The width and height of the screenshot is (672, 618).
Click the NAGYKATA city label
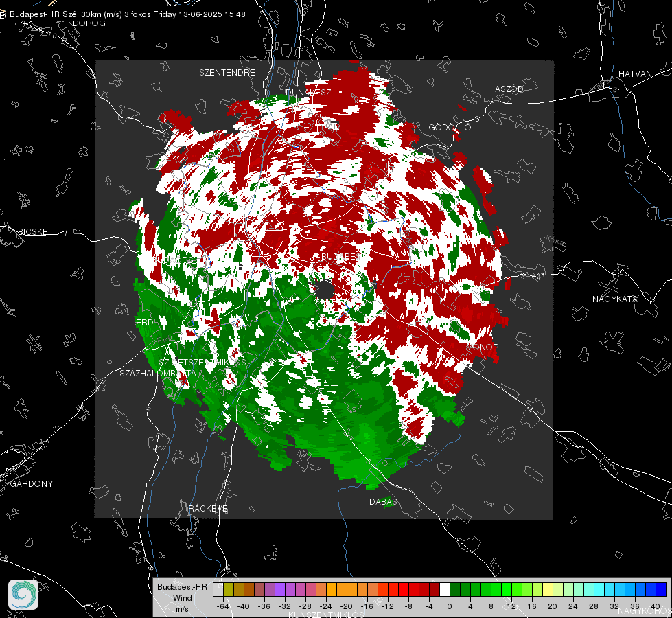click(x=615, y=299)
